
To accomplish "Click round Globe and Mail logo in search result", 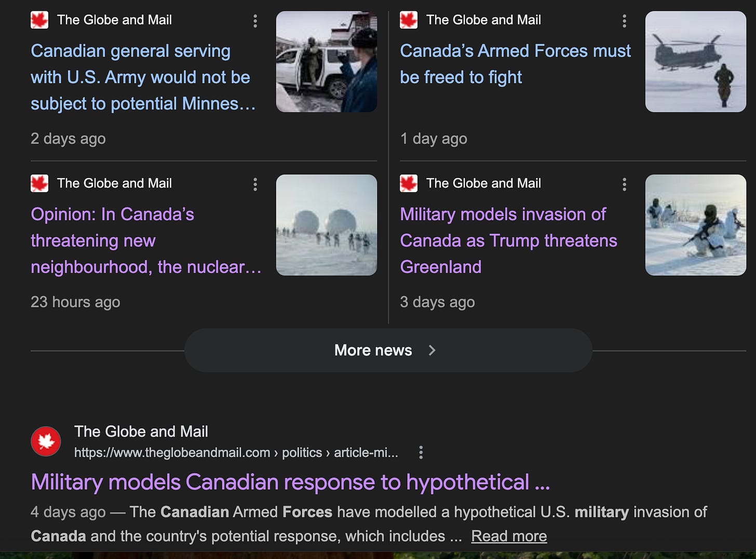I will (46, 442).
